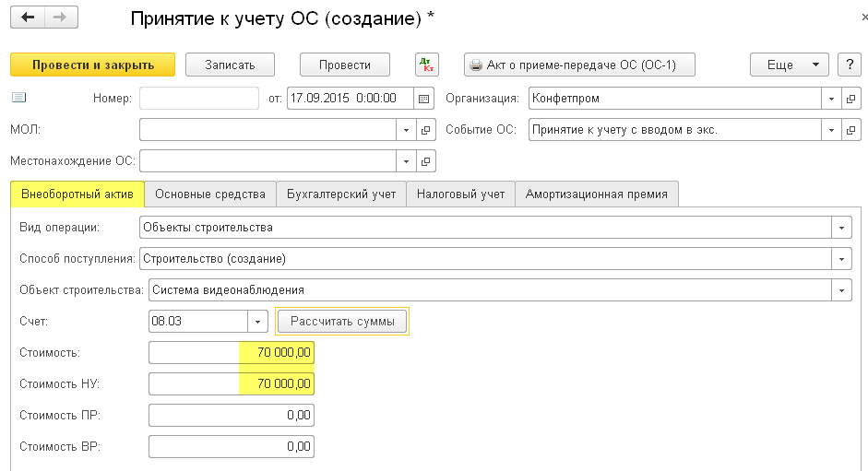The width and height of the screenshot is (868, 471).
Task: Open МОЛ record with the open icon
Action: click(425, 130)
